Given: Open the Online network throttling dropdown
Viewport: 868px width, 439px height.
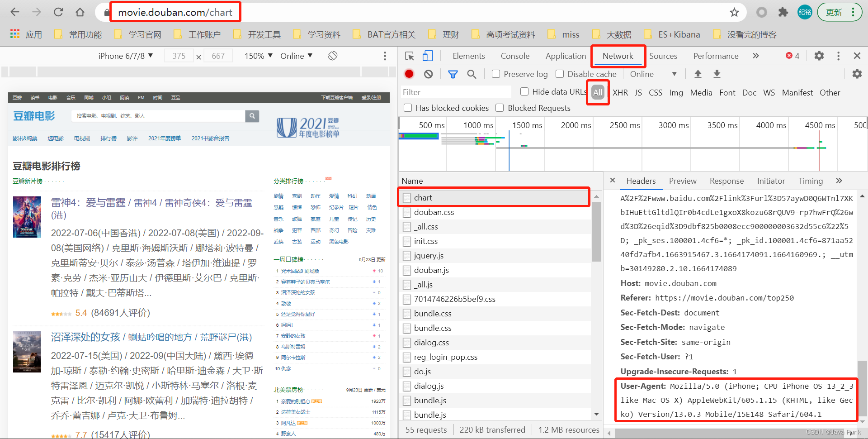Looking at the screenshot, I should click(x=296, y=56).
